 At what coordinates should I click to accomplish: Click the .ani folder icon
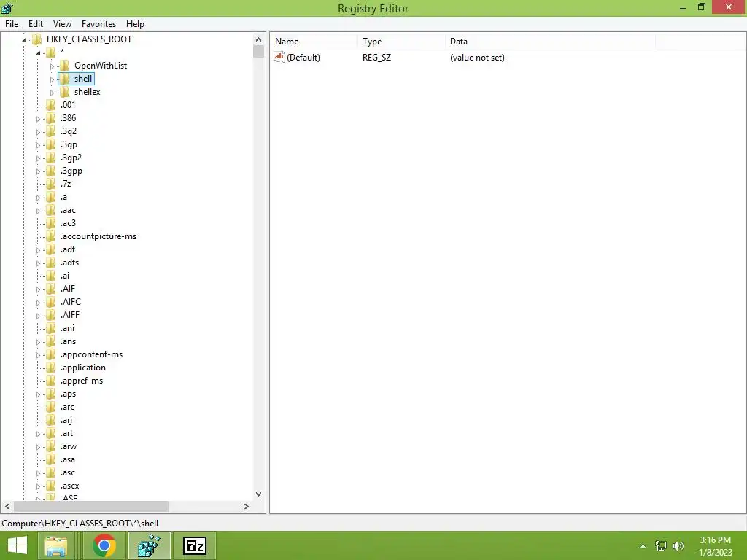[x=50, y=328]
